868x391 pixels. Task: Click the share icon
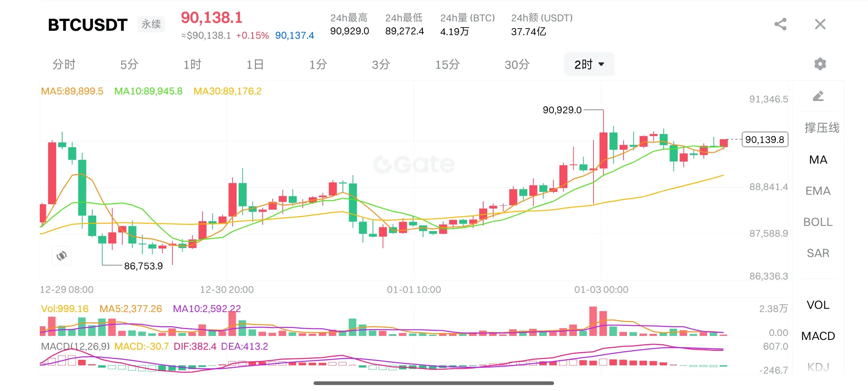tap(780, 24)
